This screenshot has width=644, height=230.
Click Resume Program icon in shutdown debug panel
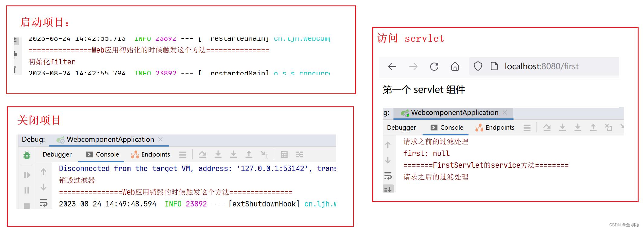point(27,175)
